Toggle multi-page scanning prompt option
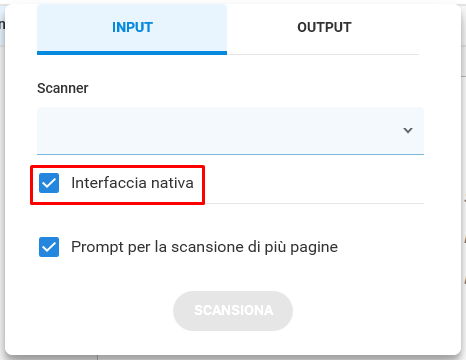 pos(49,247)
